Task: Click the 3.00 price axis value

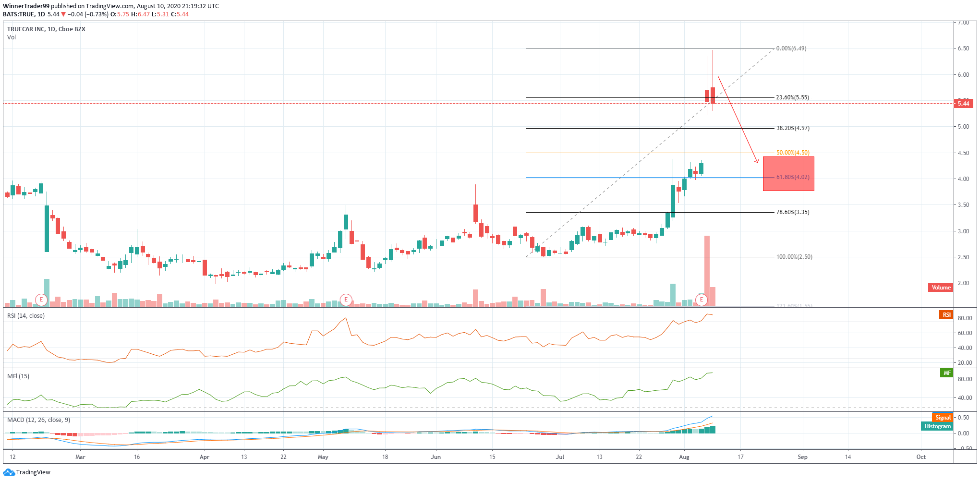Action: [x=963, y=231]
